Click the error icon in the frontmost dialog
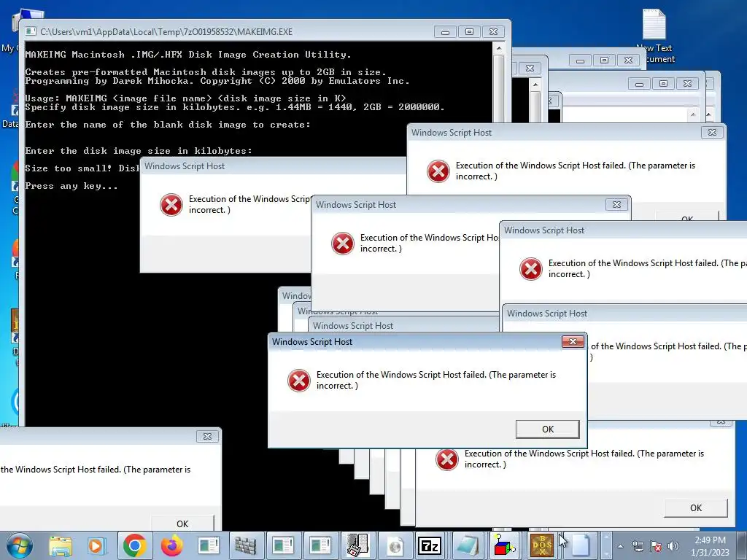This screenshot has width=747, height=560. [x=299, y=381]
